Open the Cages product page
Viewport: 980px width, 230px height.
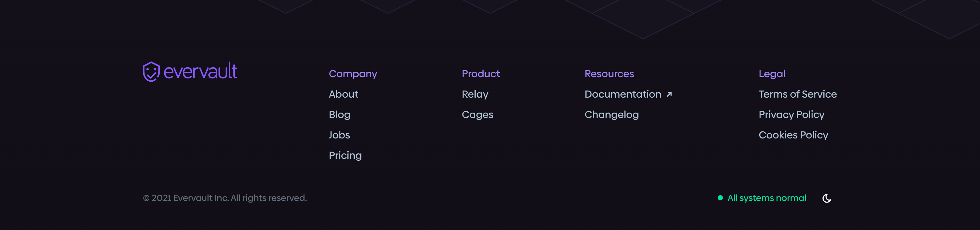click(x=478, y=115)
